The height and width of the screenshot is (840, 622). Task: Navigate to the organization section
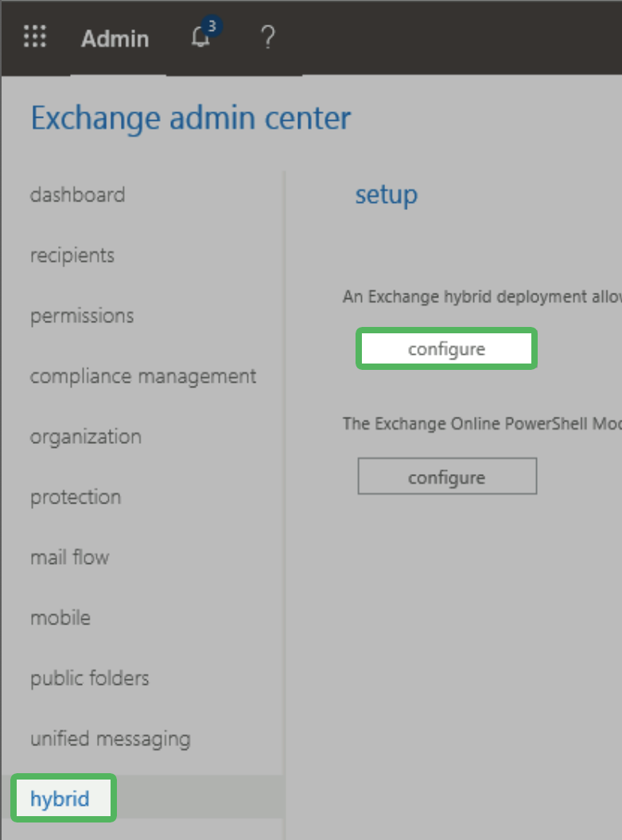point(85,436)
